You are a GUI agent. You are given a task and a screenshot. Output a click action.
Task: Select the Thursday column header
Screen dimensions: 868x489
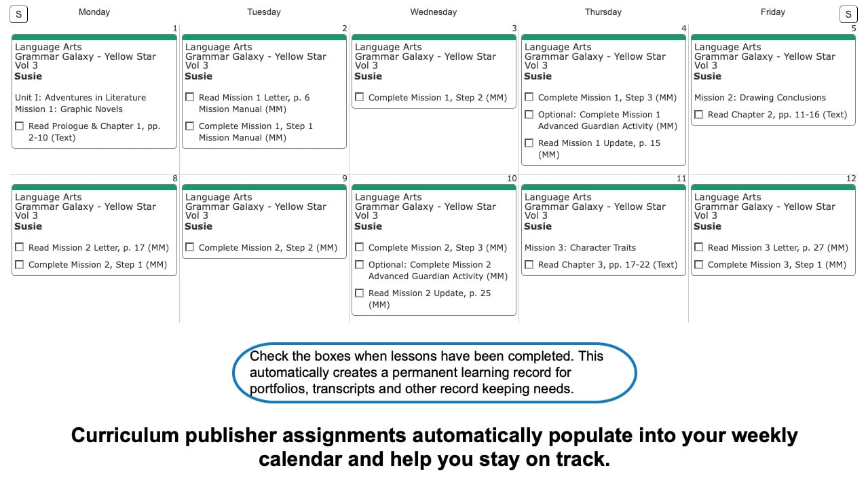603,12
